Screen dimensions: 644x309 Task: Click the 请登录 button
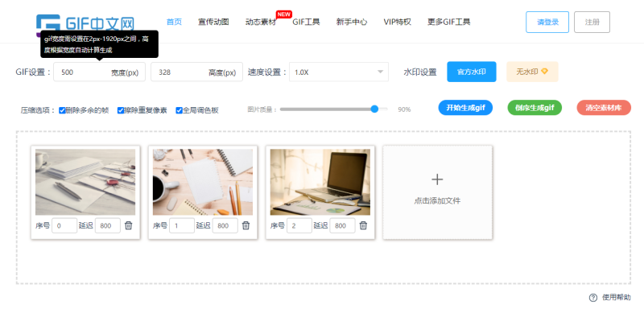[547, 23]
